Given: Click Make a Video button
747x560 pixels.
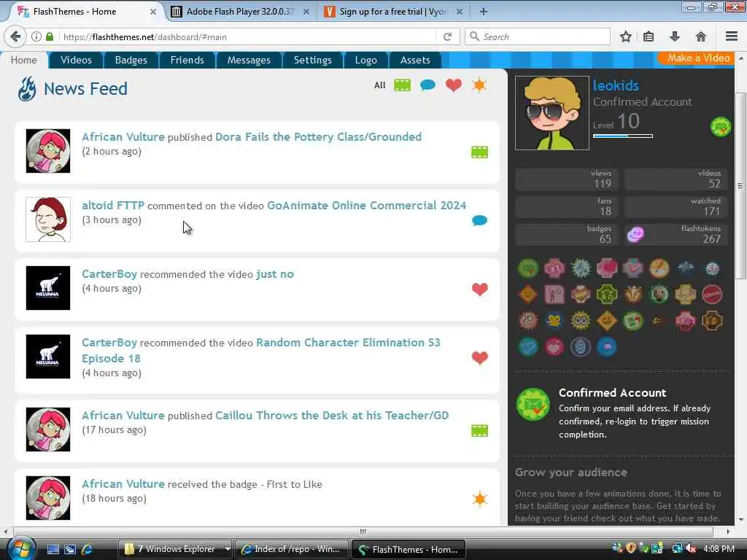Looking at the screenshot, I should (x=697, y=58).
